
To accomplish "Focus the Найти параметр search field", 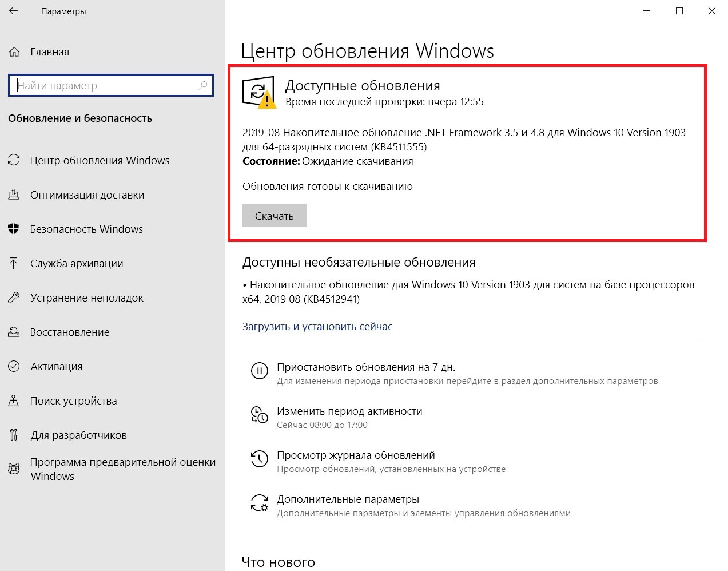I will click(x=111, y=86).
